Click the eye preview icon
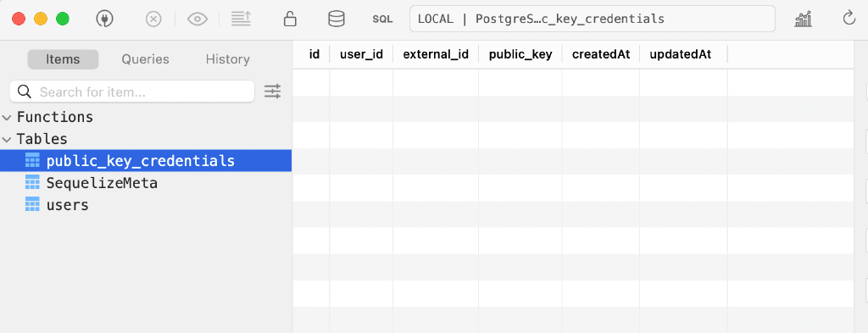Viewport: 868px width, 333px height. point(197,19)
